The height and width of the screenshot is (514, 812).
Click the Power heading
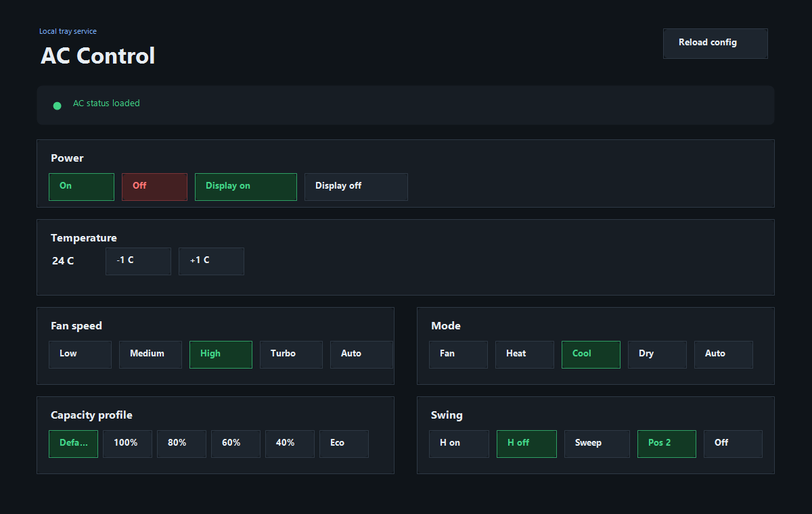tap(67, 158)
